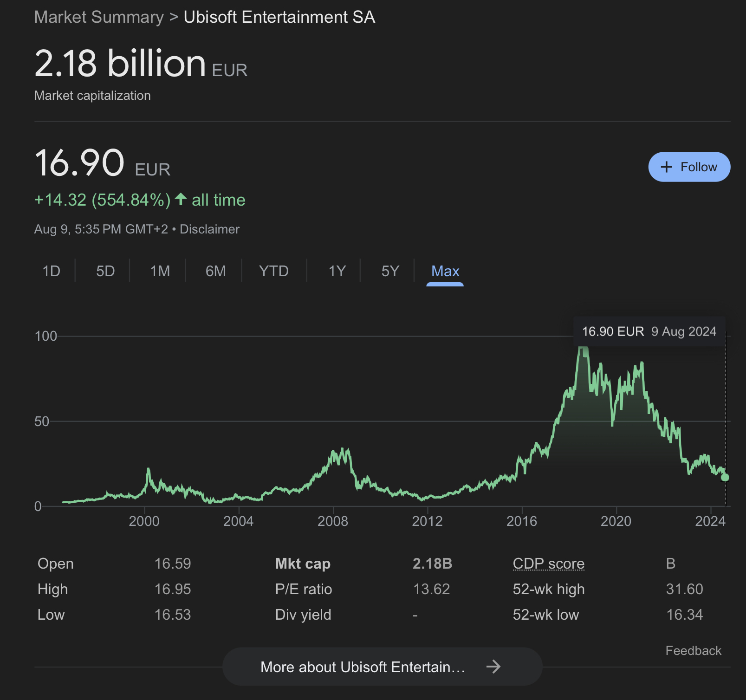
Task: Follow Ubisoft Entertainment stock
Action: click(689, 167)
